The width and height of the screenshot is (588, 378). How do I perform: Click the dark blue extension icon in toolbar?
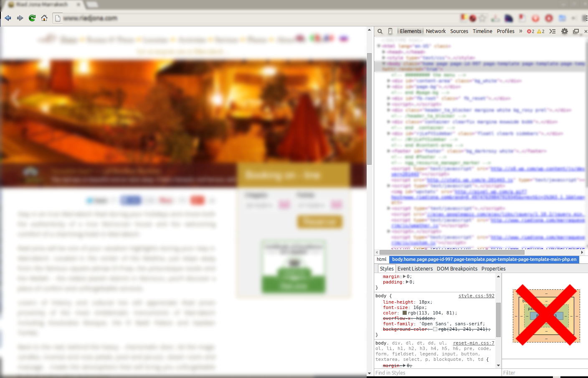click(x=509, y=18)
